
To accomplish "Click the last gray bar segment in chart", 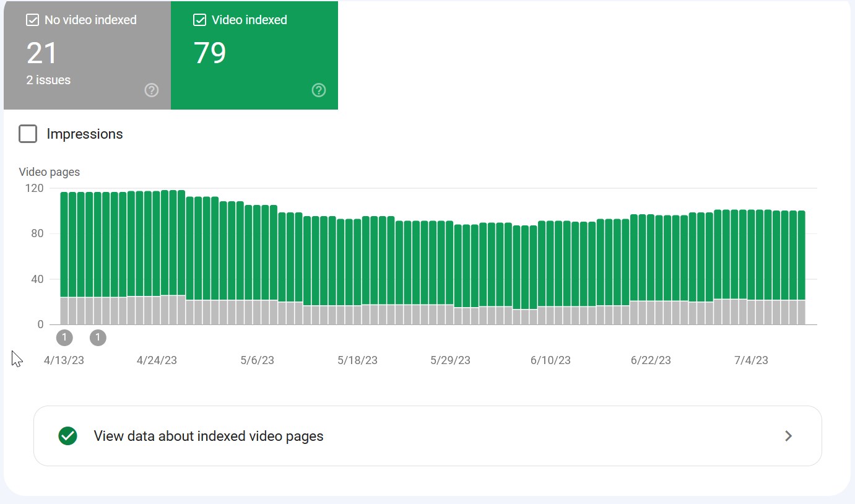I will coord(801,313).
